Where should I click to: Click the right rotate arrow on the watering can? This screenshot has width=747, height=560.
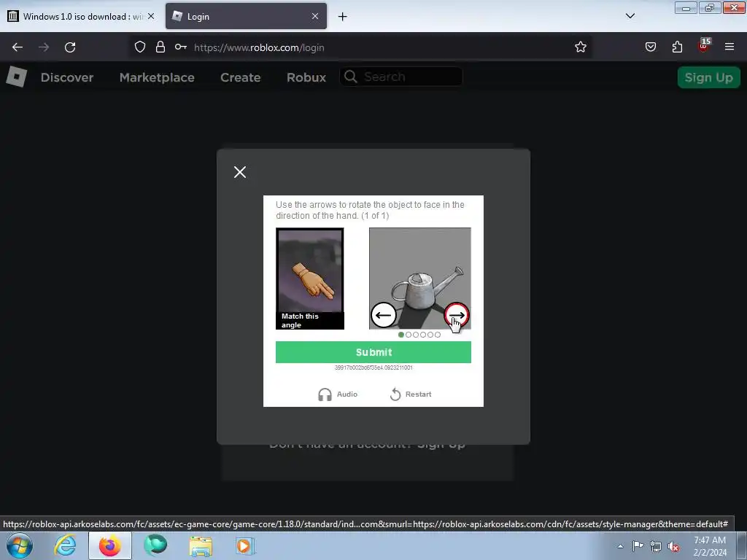(x=457, y=315)
